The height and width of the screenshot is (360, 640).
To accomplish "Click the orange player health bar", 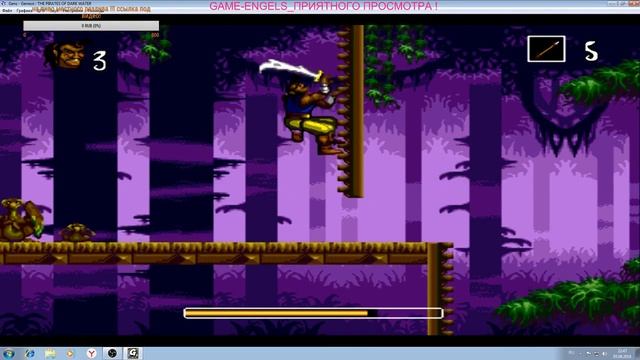I will click(x=313, y=313).
